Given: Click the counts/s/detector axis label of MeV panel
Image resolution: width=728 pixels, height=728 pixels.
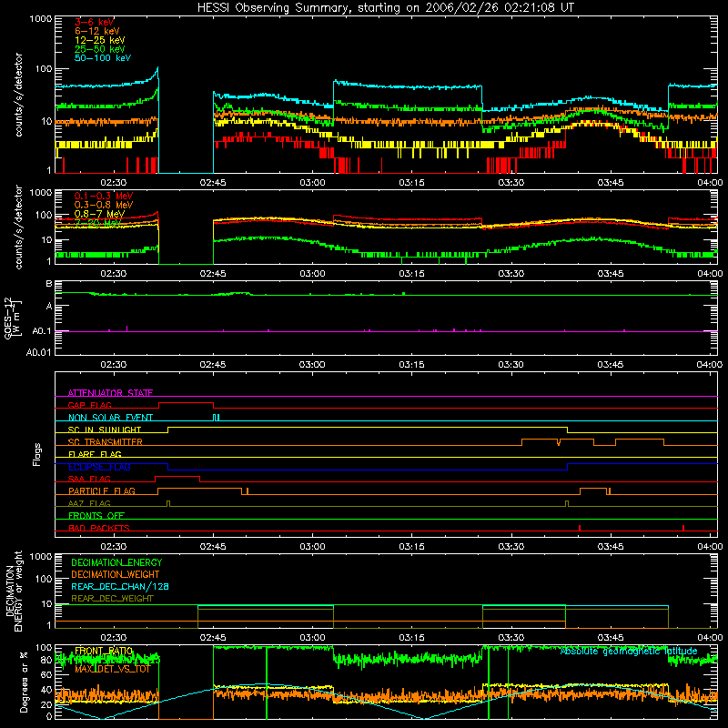Looking at the screenshot, I should 18,227.
